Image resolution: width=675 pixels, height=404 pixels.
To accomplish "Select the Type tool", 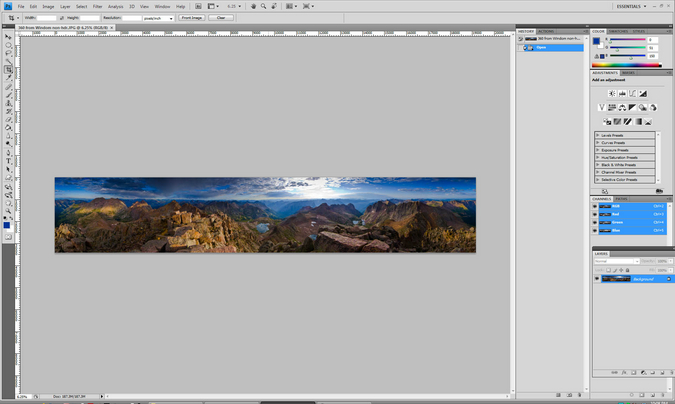I will (x=8, y=161).
